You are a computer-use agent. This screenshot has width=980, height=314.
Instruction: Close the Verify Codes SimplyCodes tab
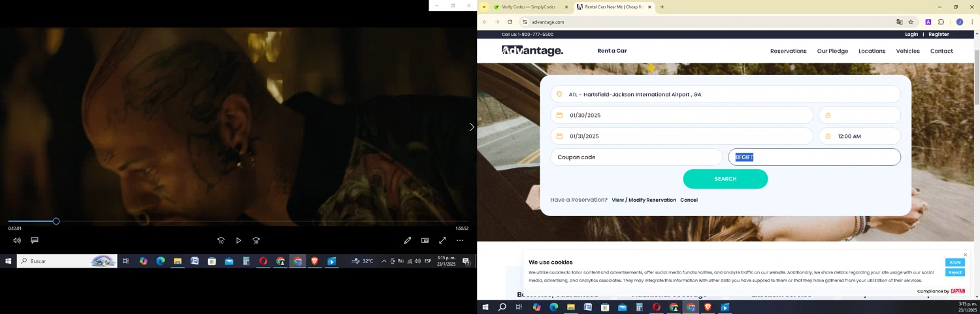tap(566, 7)
